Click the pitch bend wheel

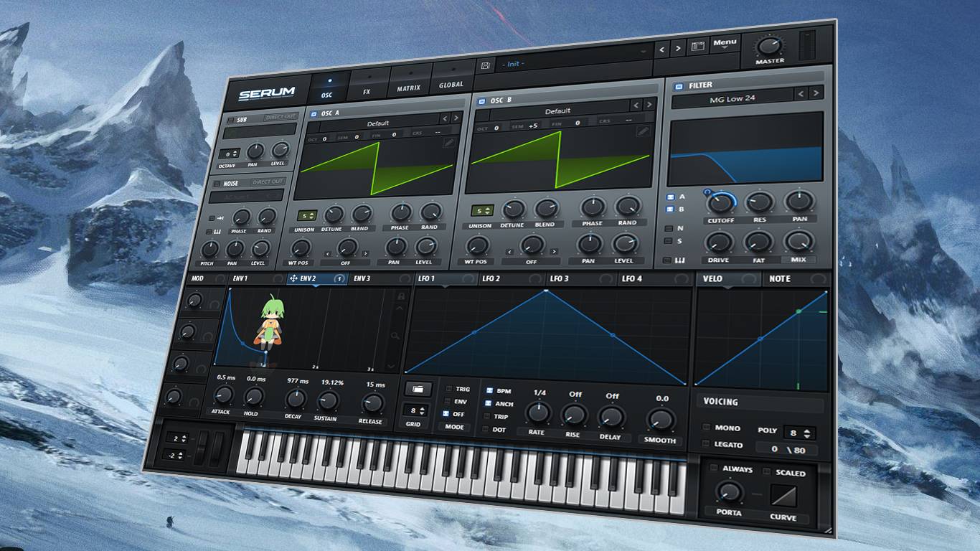pyautogui.click(x=200, y=448)
